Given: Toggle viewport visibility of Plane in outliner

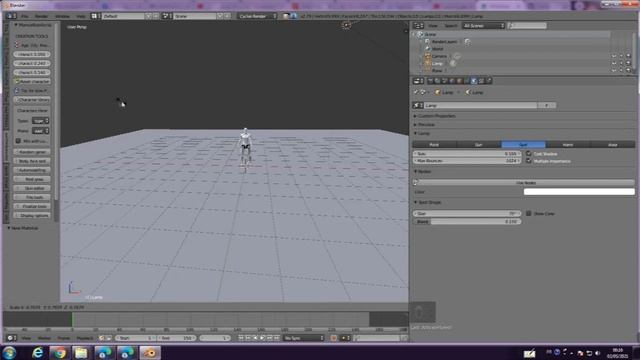Looking at the screenshot, I should pyautogui.click(x=614, y=70).
